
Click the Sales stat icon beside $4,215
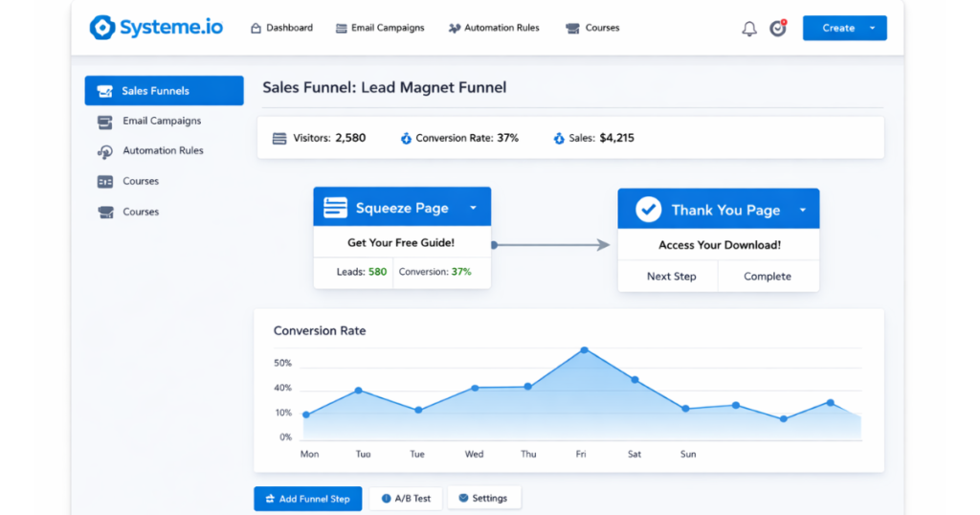click(x=559, y=138)
